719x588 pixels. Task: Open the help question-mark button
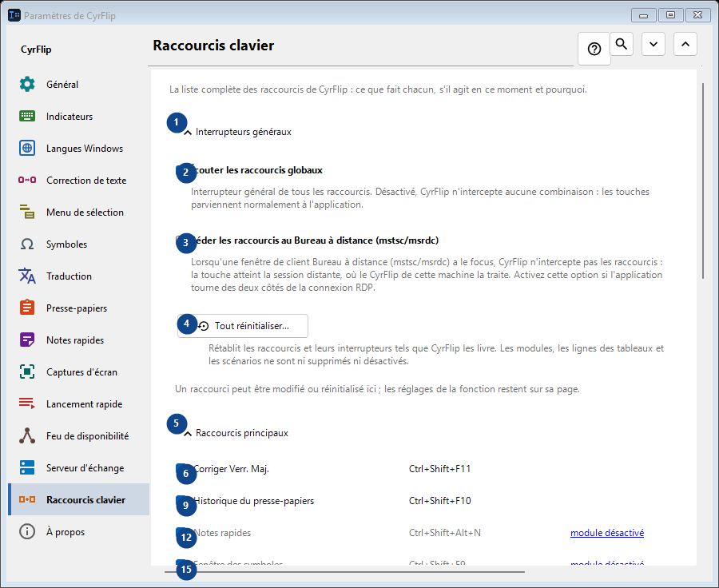(x=594, y=49)
